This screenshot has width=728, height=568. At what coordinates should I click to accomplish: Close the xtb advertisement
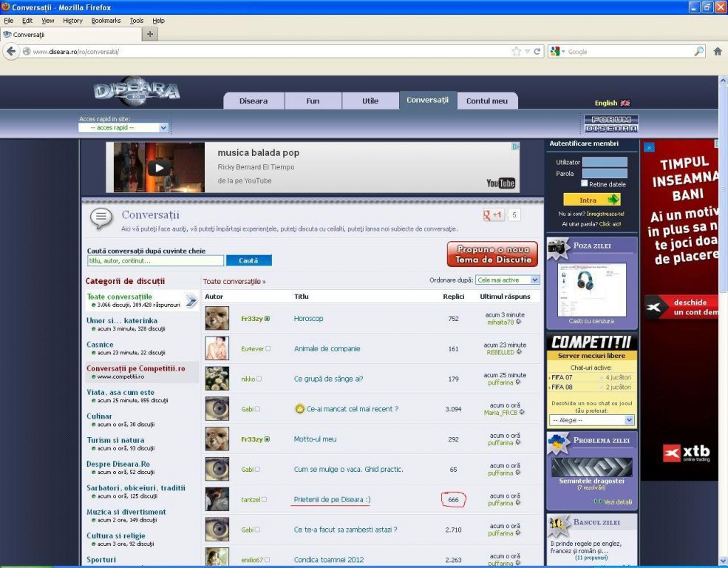[649, 147]
